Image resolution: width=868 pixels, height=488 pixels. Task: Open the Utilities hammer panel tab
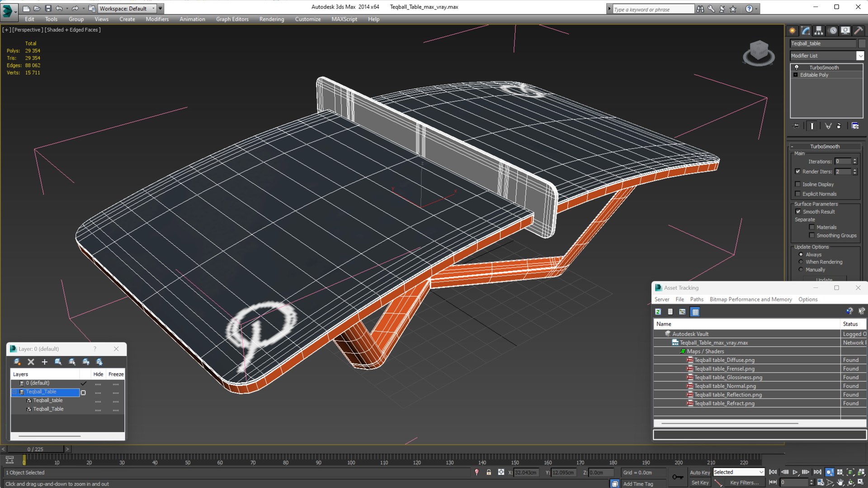[x=859, y=31]
